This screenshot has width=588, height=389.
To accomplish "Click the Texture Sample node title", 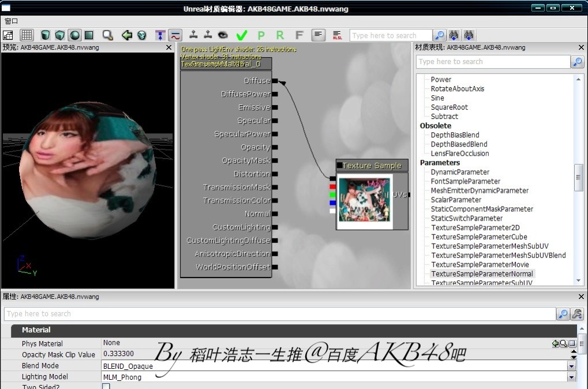I will coord(372,166).
